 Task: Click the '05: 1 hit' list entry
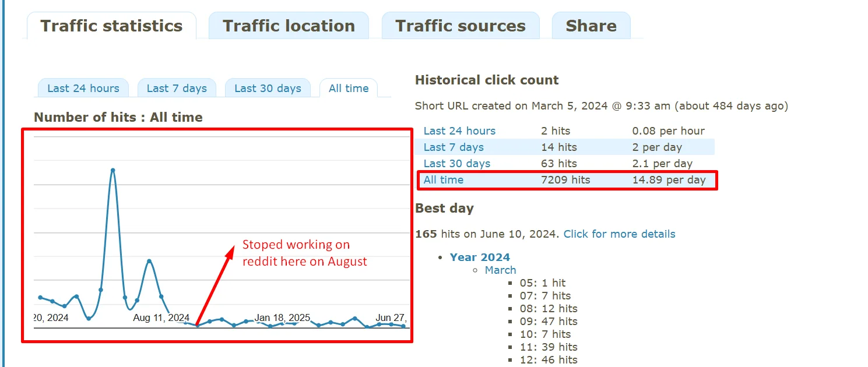(543, 283)
